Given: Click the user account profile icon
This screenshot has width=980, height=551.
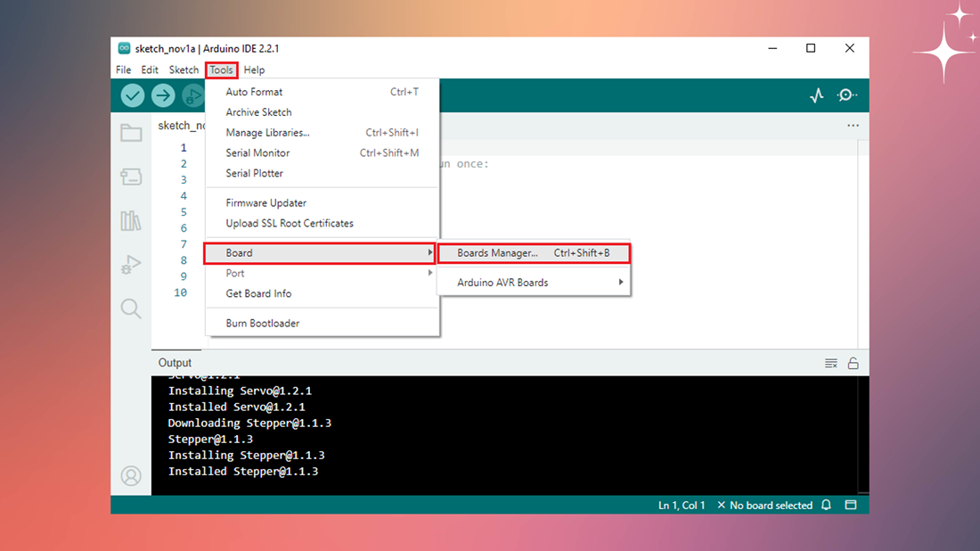Looking at the screenshot, I should tap(131, 476).
